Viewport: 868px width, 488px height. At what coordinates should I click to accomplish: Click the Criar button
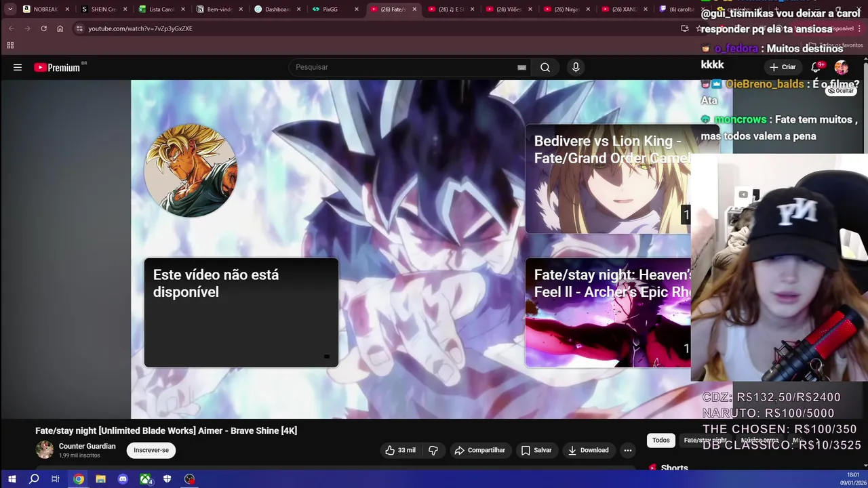click(783, 67)
